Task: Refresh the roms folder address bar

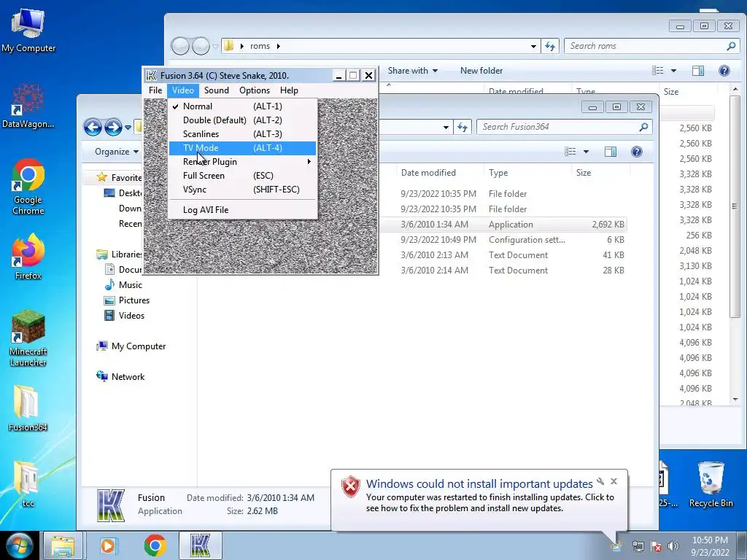Action: coord(550,46)
